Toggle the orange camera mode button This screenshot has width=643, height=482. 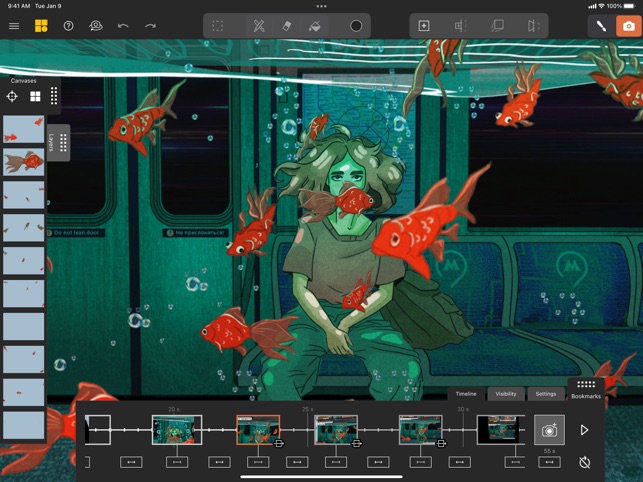(629, 26)
